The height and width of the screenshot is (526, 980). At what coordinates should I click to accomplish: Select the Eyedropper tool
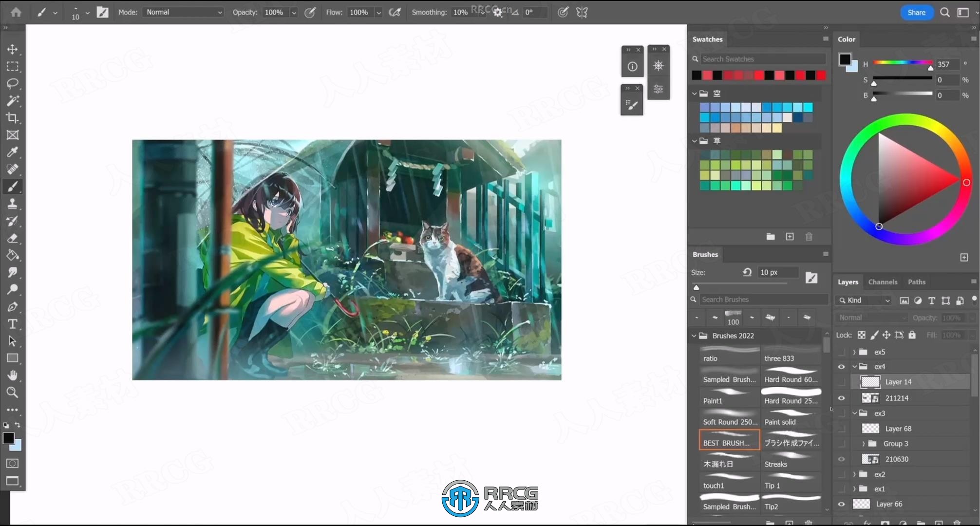[x=13, y=152]
